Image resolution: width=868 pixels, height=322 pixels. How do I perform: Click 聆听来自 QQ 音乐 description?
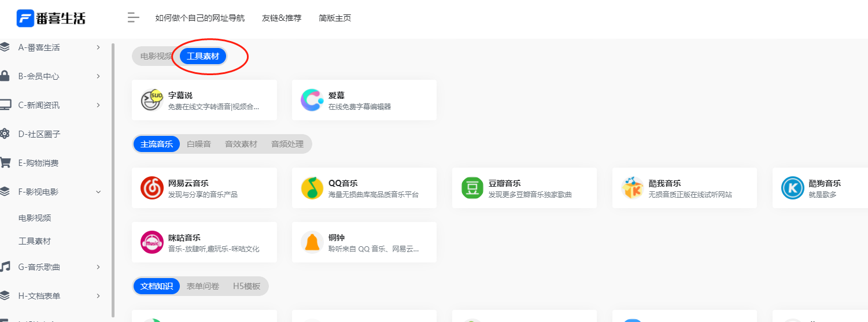pyautogui.click(x=374, y=249)
